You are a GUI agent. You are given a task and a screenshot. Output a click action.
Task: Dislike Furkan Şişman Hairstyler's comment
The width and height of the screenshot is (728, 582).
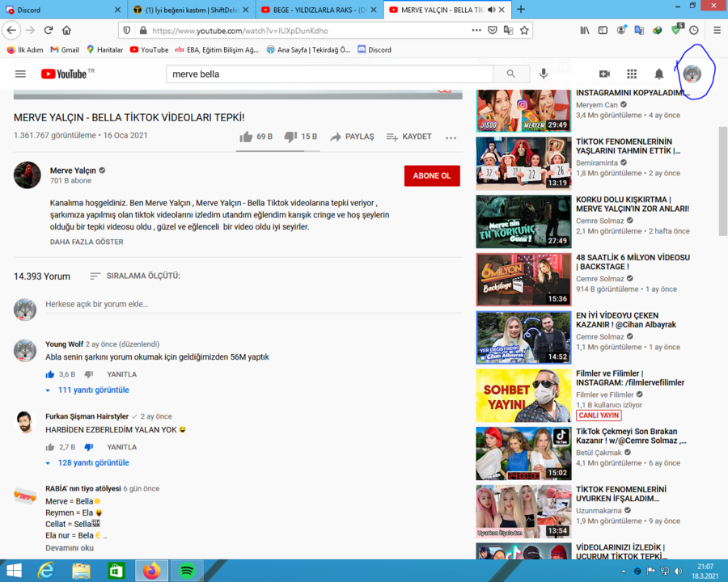pos(89,447)
